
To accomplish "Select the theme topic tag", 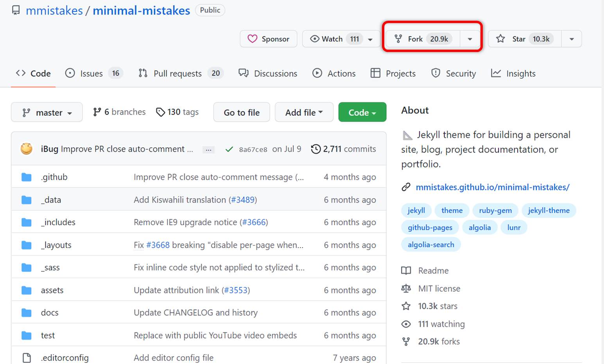I will click(x=452, y=210).
